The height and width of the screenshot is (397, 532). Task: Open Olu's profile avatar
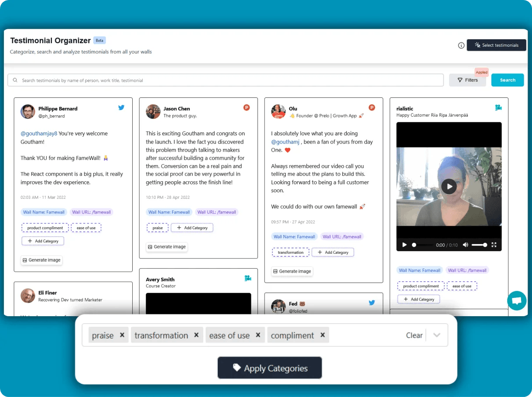(278, 112)
